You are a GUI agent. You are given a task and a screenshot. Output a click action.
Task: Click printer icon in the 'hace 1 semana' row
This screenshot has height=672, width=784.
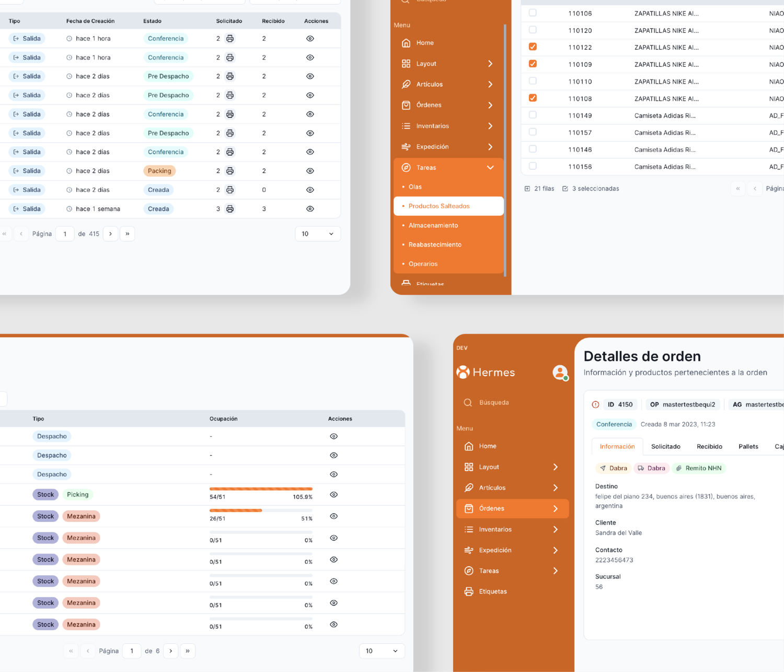(230, 209)
